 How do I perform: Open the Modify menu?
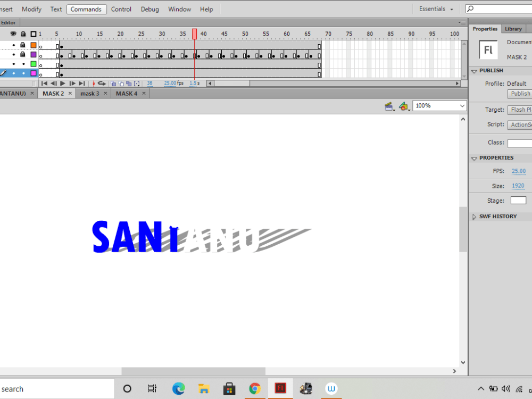(x=31, y=9)
